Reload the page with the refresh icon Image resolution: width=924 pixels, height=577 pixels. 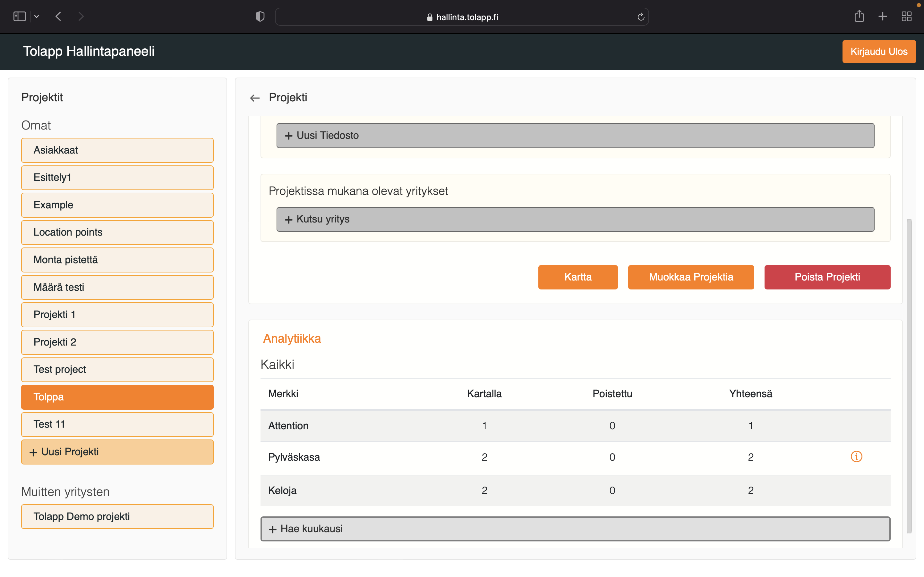click(641, 17)
